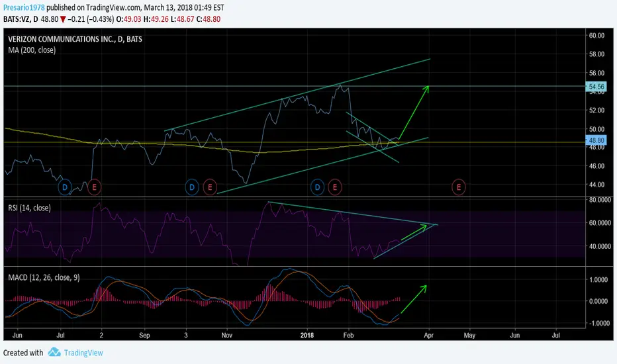The image size is (617, 364).
Task: Click the 56.00 price axis label
Action: coord(596,73)
